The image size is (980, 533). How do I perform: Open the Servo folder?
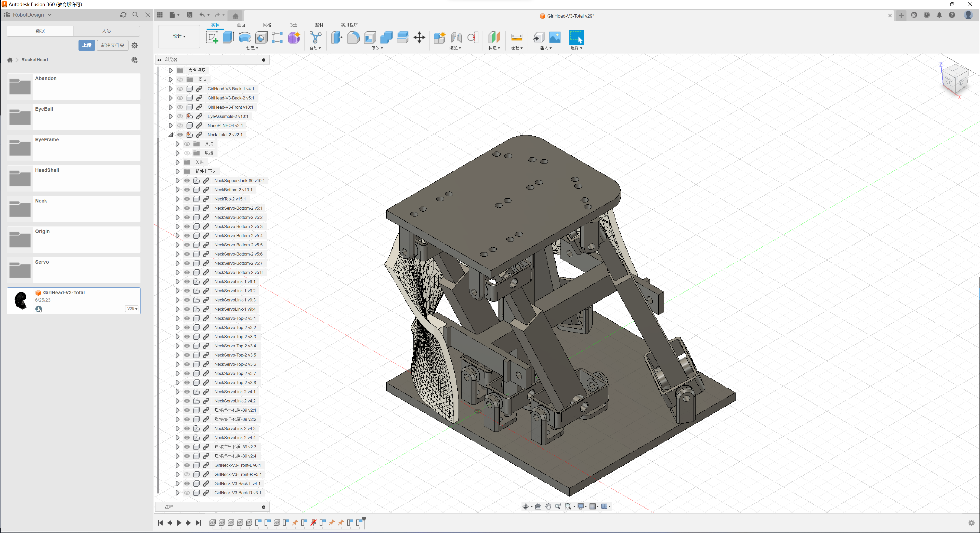point(74,270)
